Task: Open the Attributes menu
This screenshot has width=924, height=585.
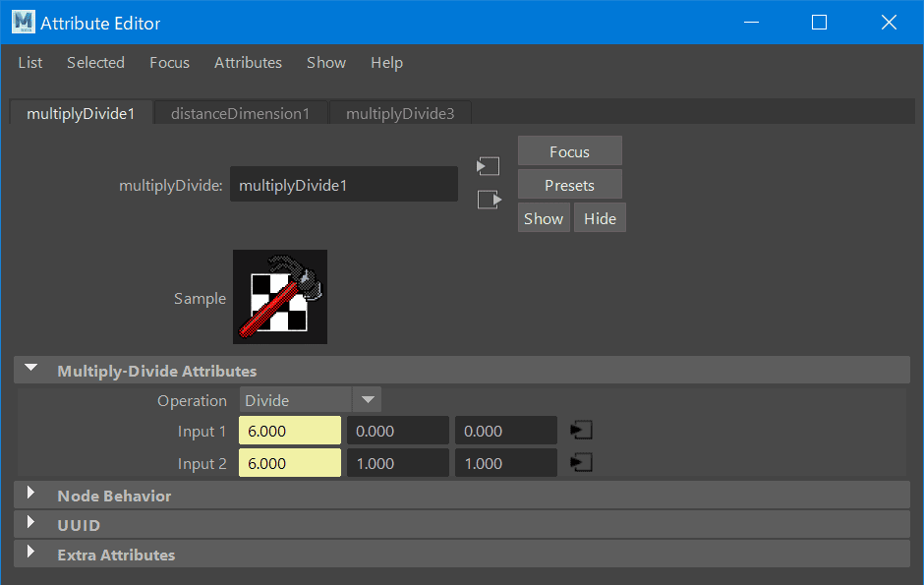Action: (248, 63)
